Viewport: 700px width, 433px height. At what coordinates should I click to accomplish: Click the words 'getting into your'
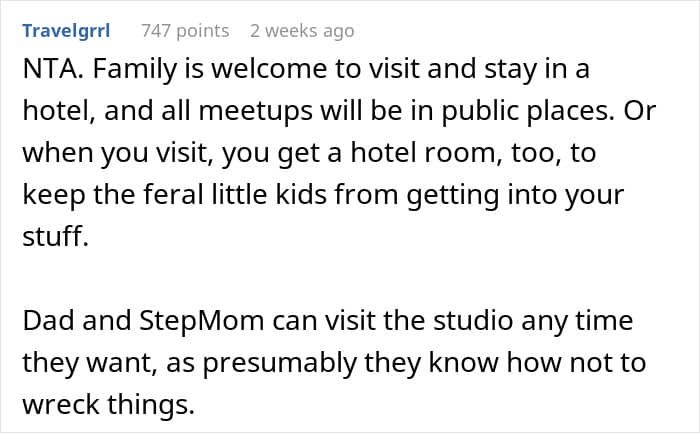coord(515,196)
